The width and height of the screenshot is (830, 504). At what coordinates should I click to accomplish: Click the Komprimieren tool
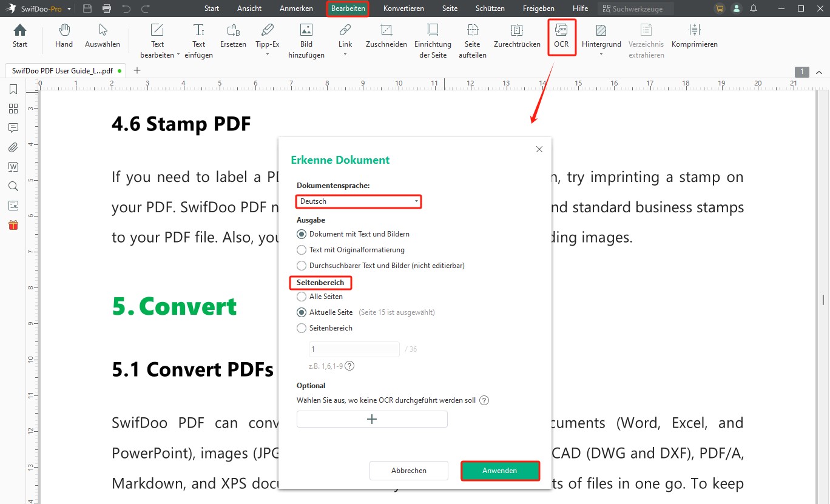[x=695, y=36]
